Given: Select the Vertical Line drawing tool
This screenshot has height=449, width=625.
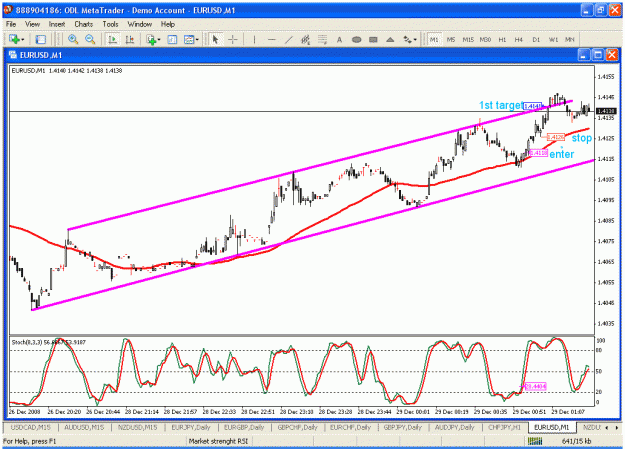Looking at the screenshot, I should tap(254, 39).
